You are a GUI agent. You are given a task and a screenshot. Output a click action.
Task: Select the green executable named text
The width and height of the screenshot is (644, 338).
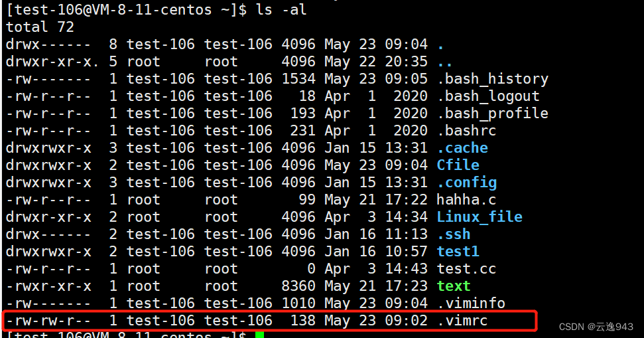coord(454,286)
